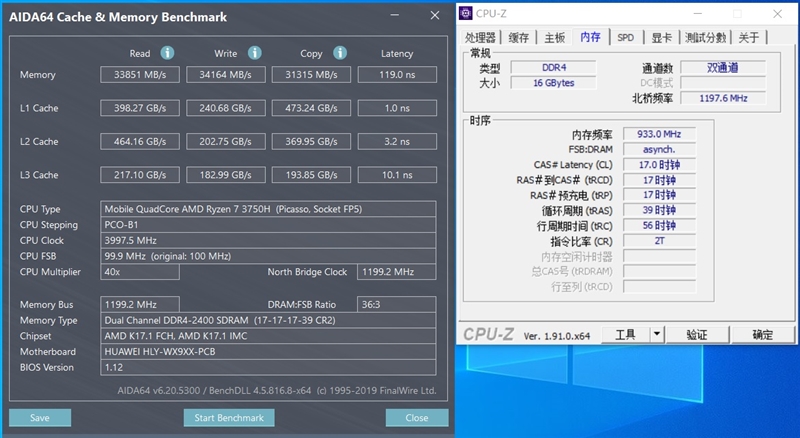This screenshot has height=438, width=800.
Task: Open the 主板 tab in CPU-Z
Action: click(554, 37)
